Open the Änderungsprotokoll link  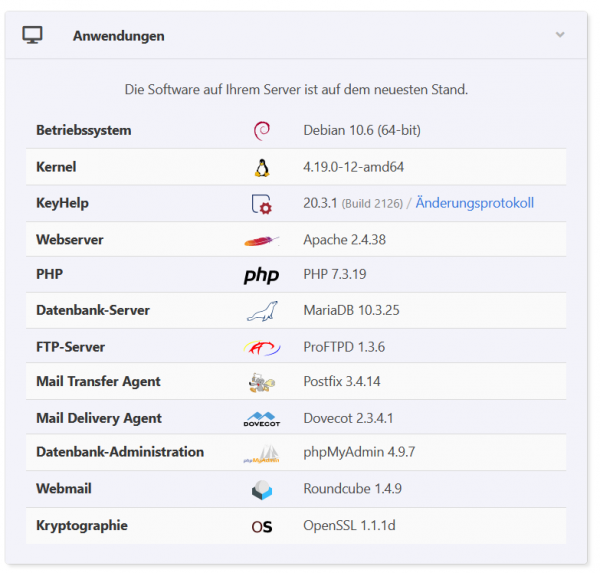click(474, 203)
